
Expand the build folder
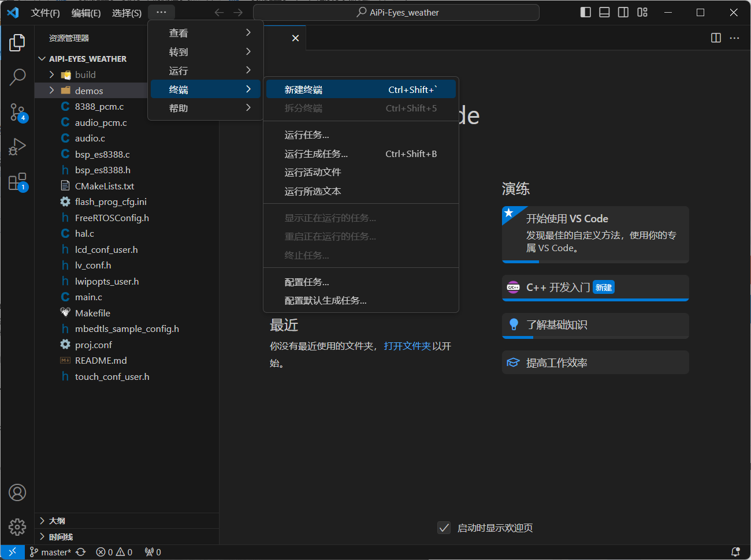[x=51, y=74]
